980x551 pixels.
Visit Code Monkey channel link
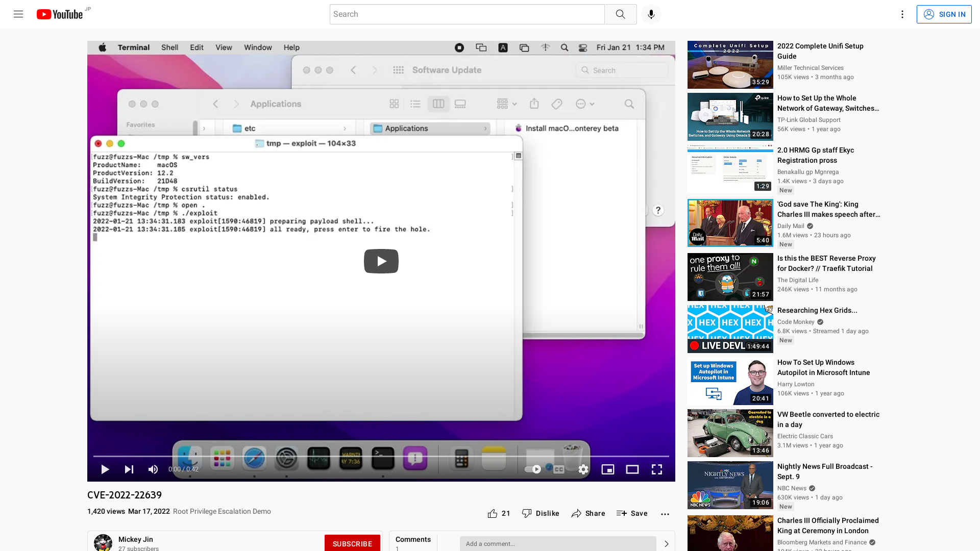click(x=796, y=322)
